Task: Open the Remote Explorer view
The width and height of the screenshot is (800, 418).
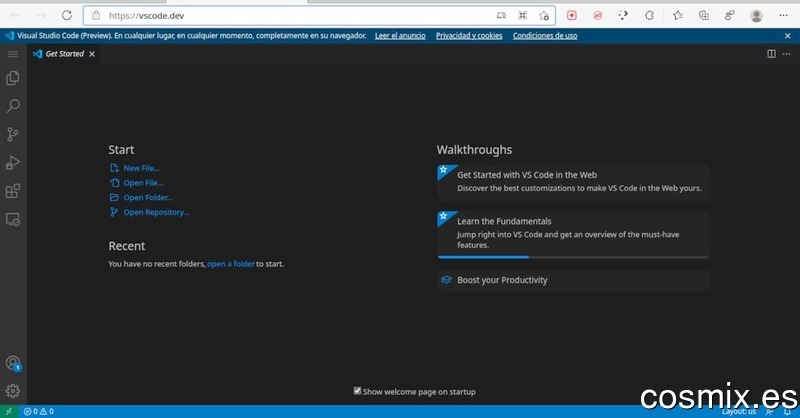Action: pyautogui.click(x=13, y=220)
